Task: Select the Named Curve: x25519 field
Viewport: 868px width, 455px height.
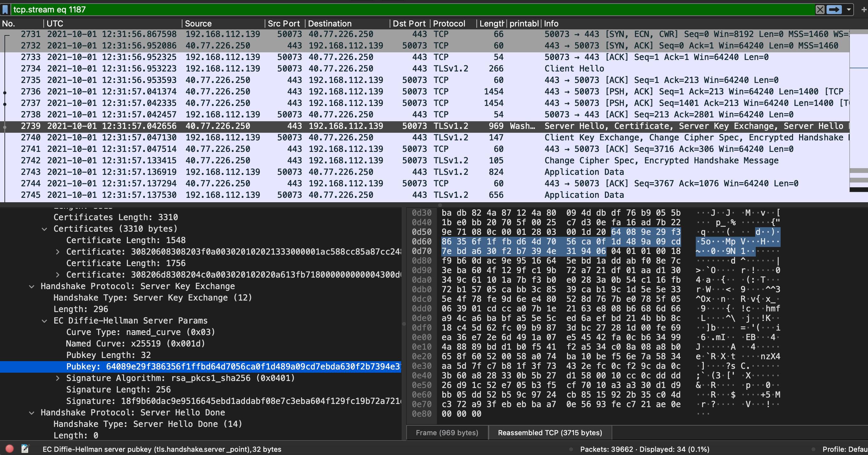Action: tap(136, 344)
